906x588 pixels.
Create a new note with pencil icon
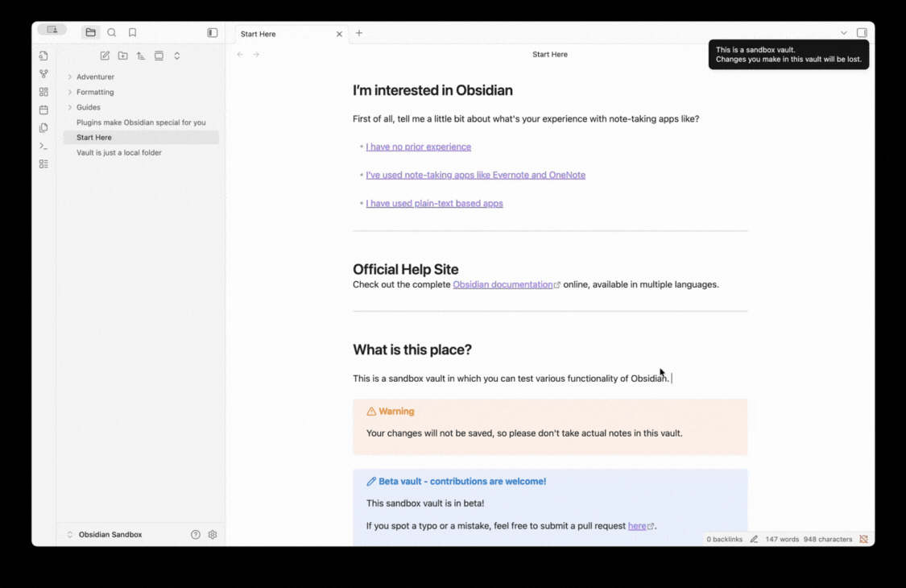[105, 56]
